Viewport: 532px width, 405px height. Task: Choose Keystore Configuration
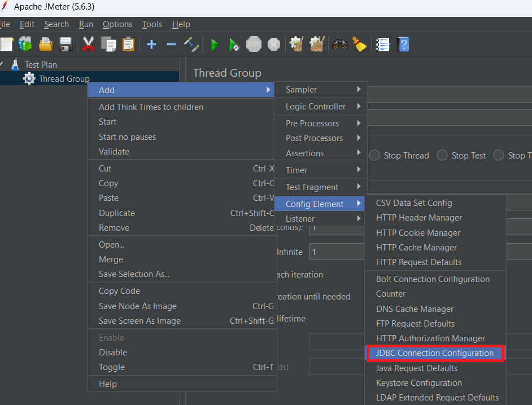pos(435,382)
